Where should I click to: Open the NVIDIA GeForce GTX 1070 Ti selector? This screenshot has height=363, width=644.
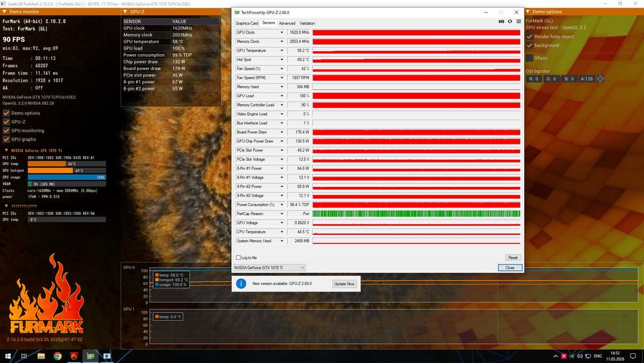point(269,268)
